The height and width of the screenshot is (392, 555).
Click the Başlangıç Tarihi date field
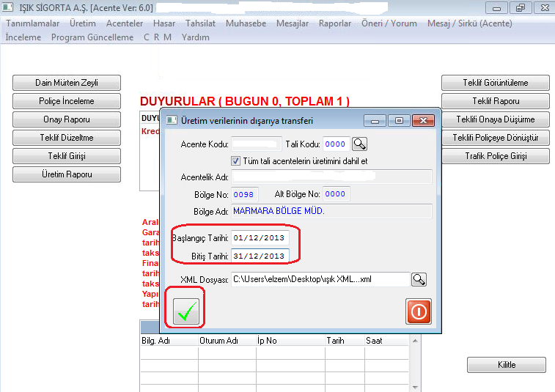pos(260,238)
